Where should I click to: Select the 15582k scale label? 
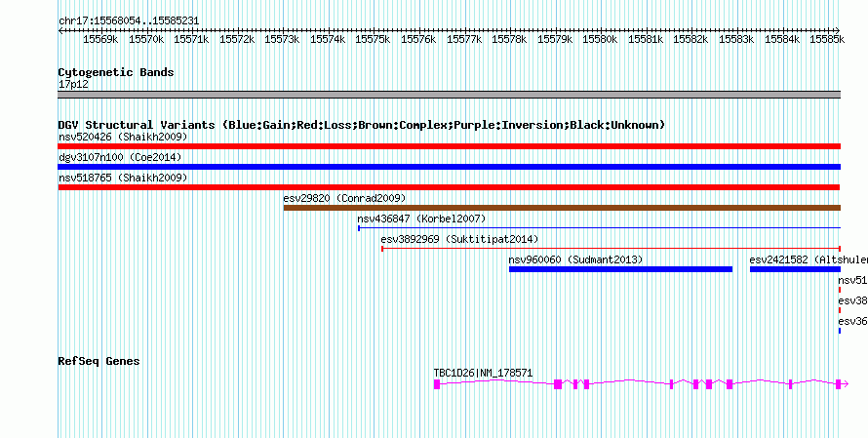pyautogui.click(x=691, y=39)
